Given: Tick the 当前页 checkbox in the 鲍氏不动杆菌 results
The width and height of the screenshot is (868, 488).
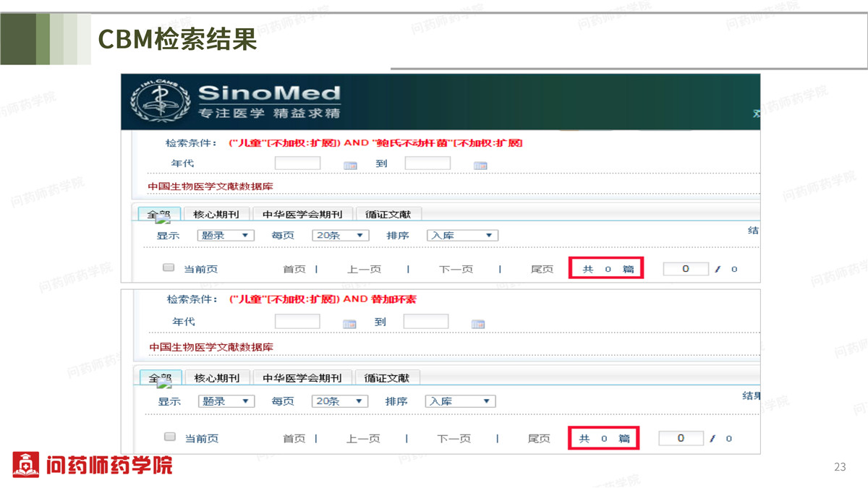Looking at the screenshot, I should [169, 267].
